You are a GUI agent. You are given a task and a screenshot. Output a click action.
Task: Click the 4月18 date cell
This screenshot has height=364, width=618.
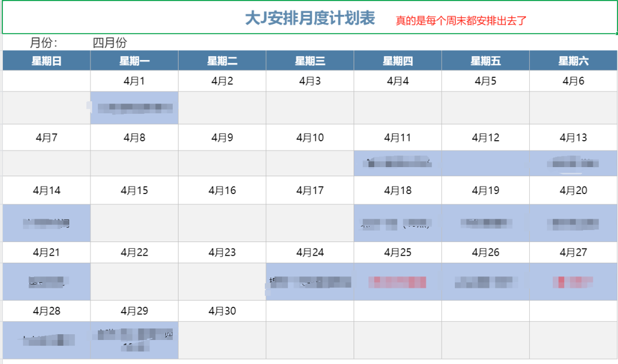pos(398,191)
